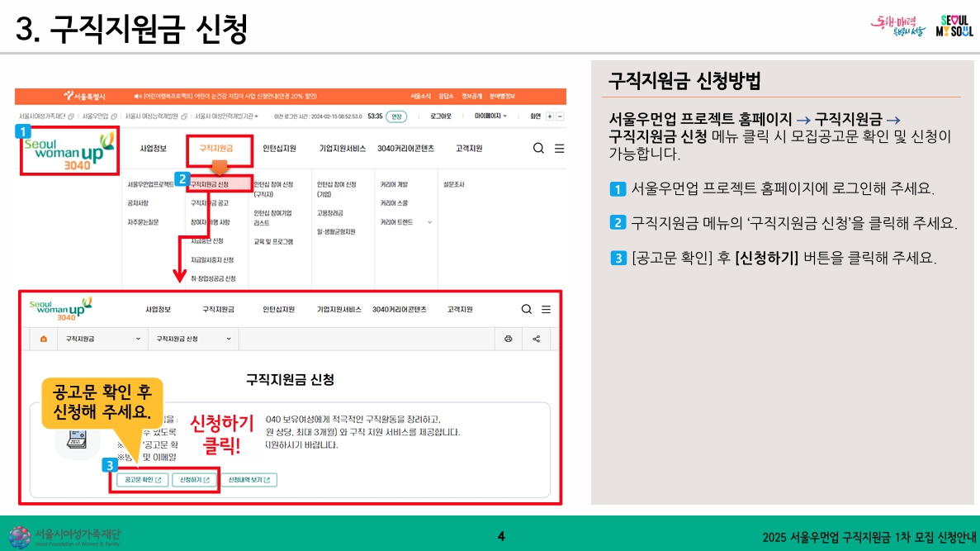The image size is (980, 551).
Task: Click the 설문조사 submenu item
Action: (454, 184)
